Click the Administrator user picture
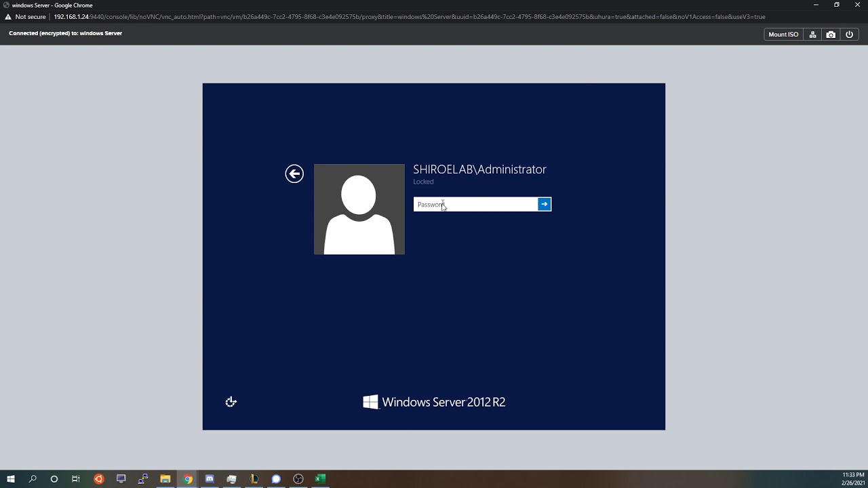This screenshot has width=868, height=488. click(x=359, y=209)
